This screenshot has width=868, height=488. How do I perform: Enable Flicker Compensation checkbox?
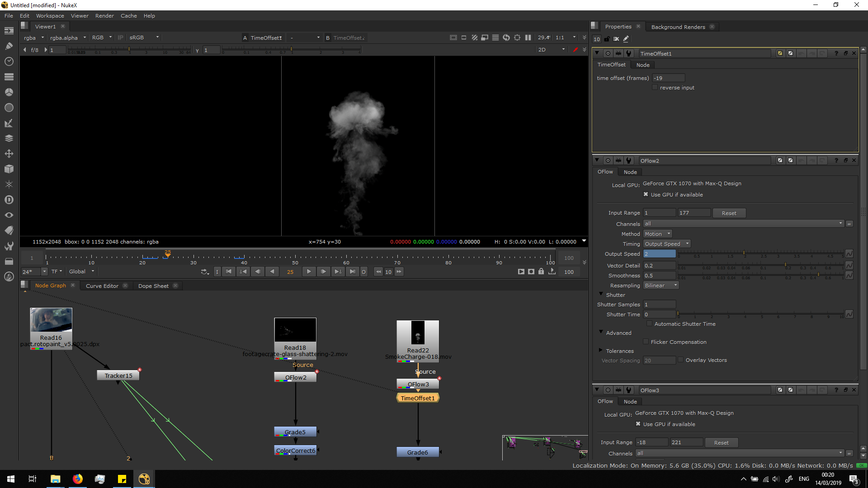point(646,342)
